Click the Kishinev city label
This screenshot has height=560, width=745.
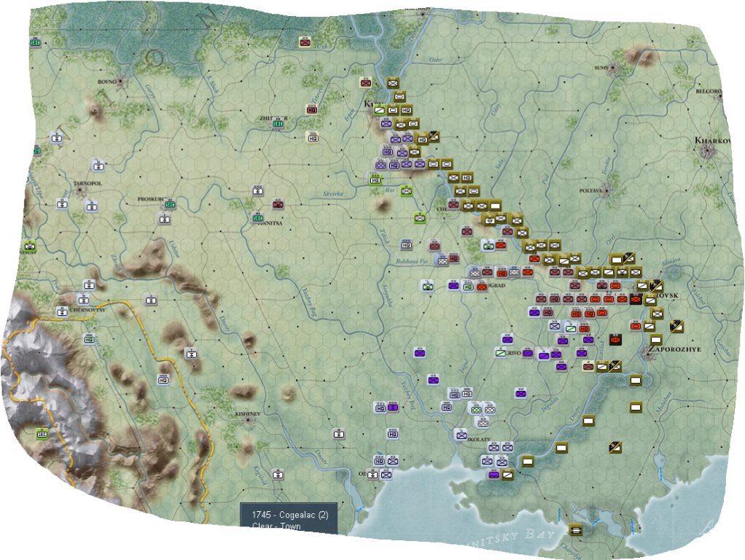tap(248, 414)
